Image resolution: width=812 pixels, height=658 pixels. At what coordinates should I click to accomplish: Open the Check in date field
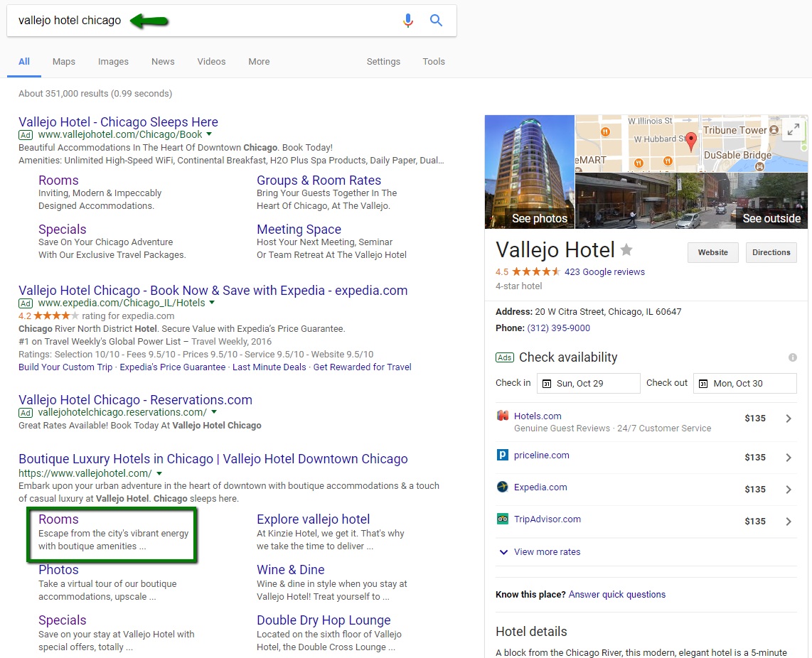(x=588, y=384)
